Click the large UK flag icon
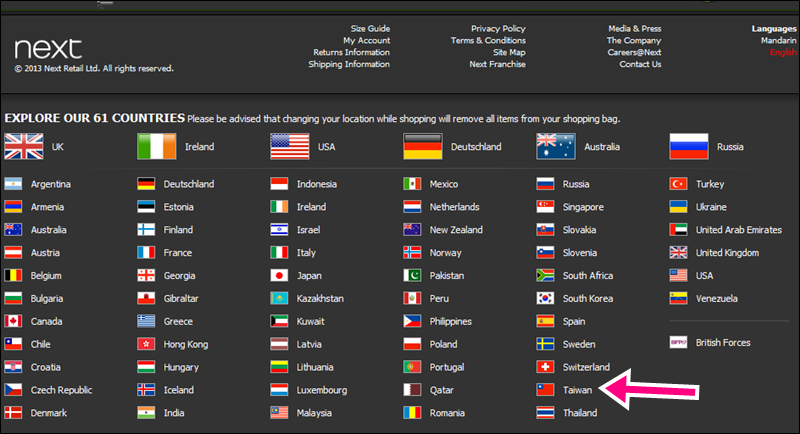The width and height of the screenshot is (800, 434). click(x=24, y=146)
